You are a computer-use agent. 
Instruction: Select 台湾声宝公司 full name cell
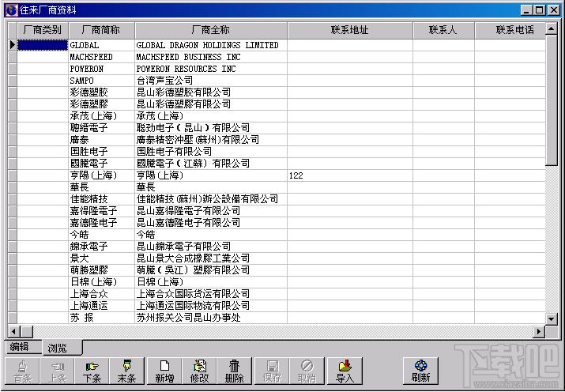click(x=211, y=81)
